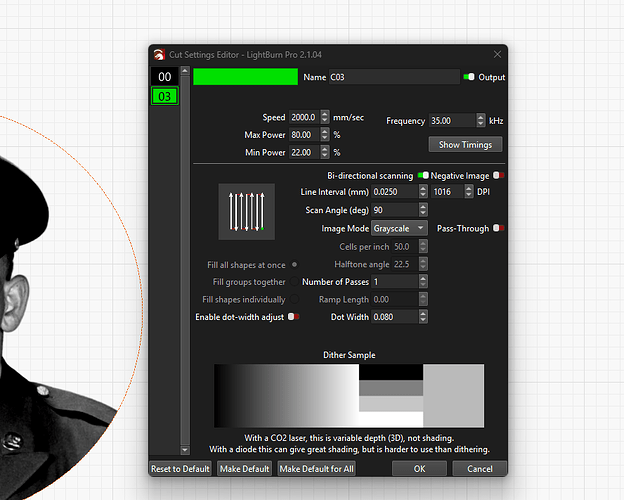
Task: Click the Max Power value field
Action: [304, 135]
